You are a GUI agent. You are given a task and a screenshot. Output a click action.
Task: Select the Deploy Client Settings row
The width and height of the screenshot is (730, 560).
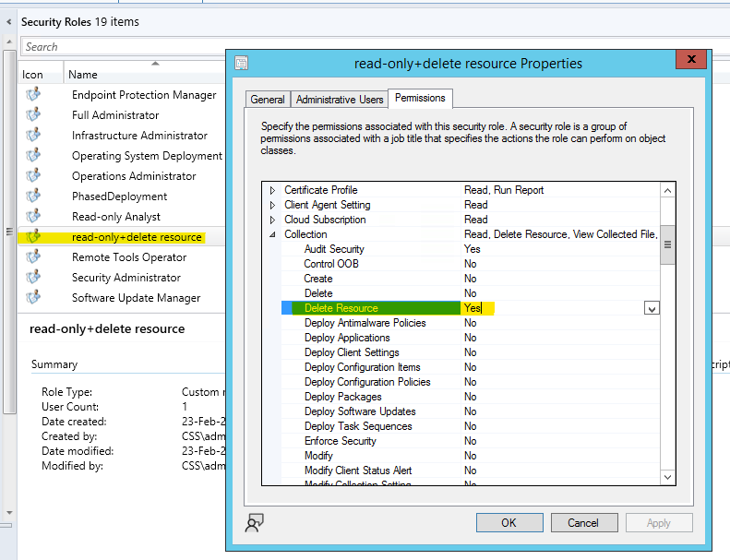(471, 352)
